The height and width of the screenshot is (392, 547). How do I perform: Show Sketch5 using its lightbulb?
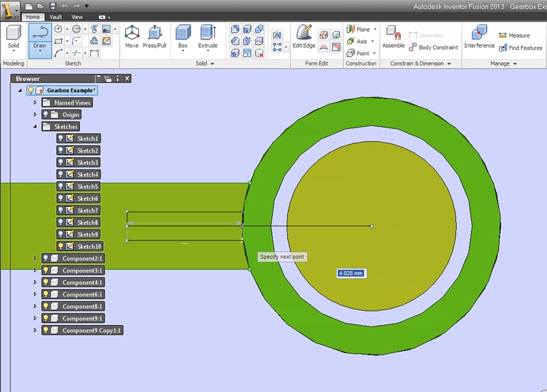click(x=61, y=186)
